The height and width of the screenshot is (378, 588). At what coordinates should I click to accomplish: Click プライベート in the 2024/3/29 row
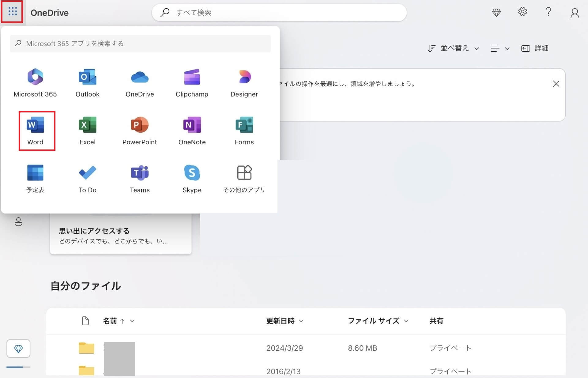[450, 348]
